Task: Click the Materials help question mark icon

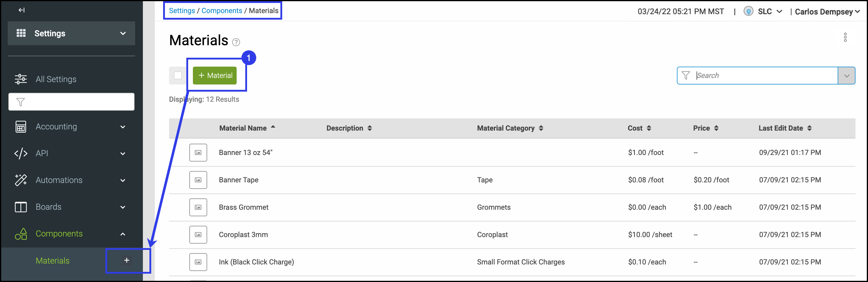Action: [x=236, y=42]
